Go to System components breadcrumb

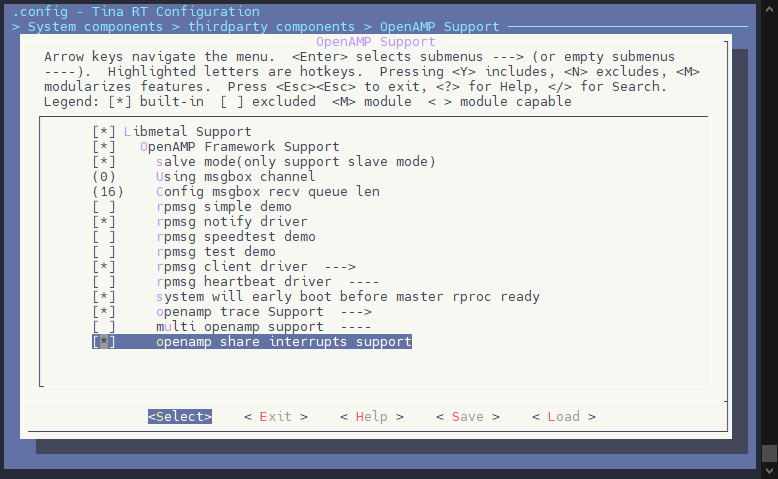tap(95, 27)
